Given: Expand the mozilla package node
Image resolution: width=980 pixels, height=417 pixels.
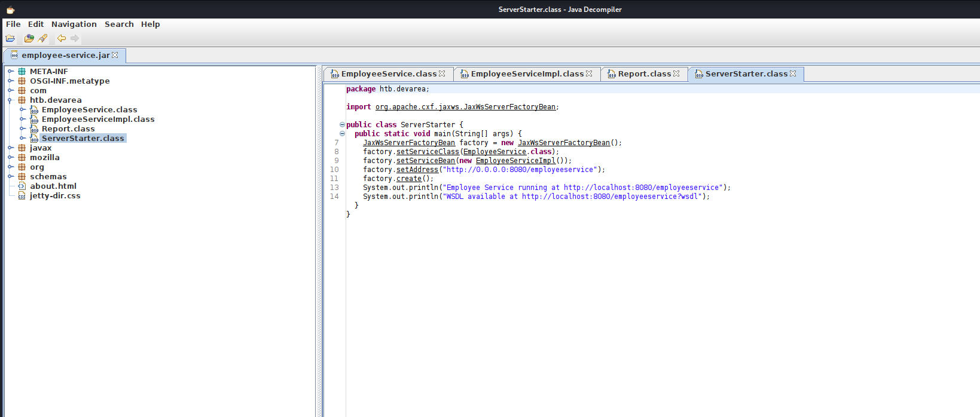Looking at the screenshot, I should 10,158.
